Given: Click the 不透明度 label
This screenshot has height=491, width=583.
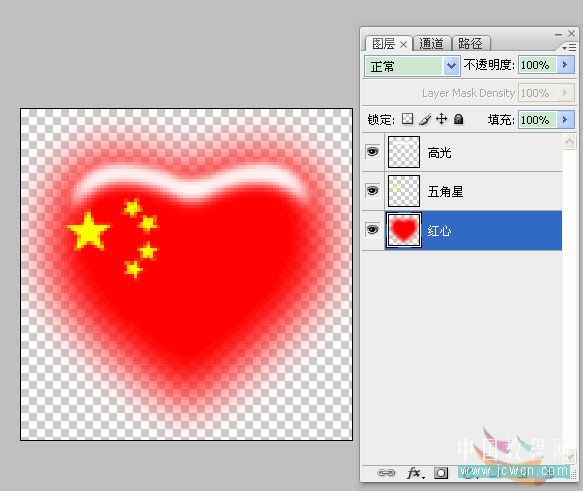Looking at the screenshot, I should click(489, 65).
